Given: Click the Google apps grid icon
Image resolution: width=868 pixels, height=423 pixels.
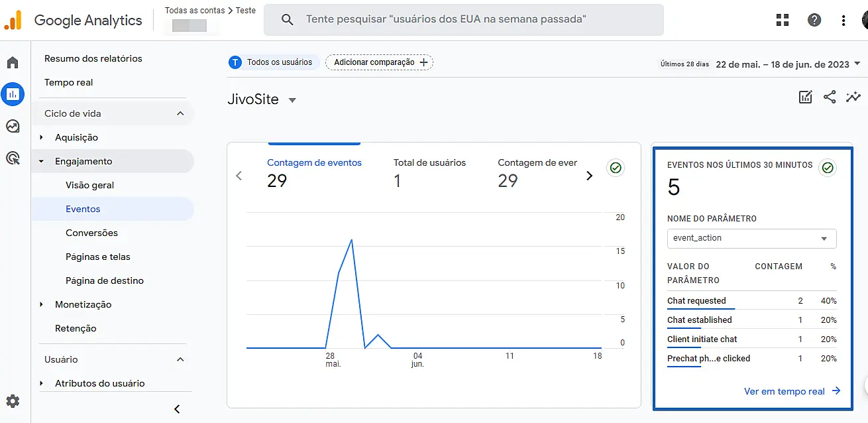Looking at the screenshot, I should 783,20.
